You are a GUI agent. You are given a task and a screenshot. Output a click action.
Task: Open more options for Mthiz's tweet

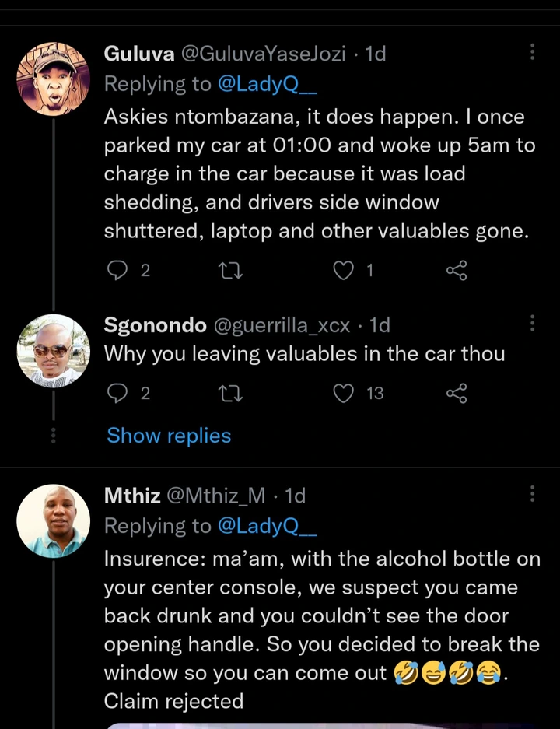533,494
